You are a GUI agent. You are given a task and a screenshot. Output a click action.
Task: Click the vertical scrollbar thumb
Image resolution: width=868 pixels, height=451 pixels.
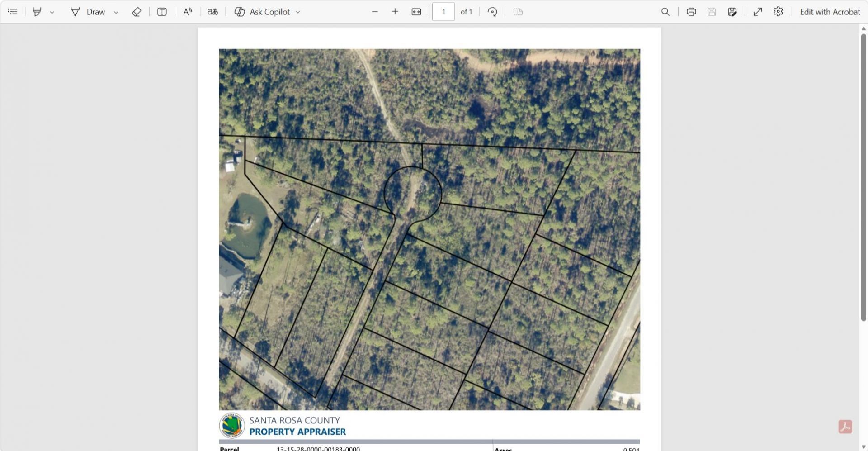tap(863, 176)
